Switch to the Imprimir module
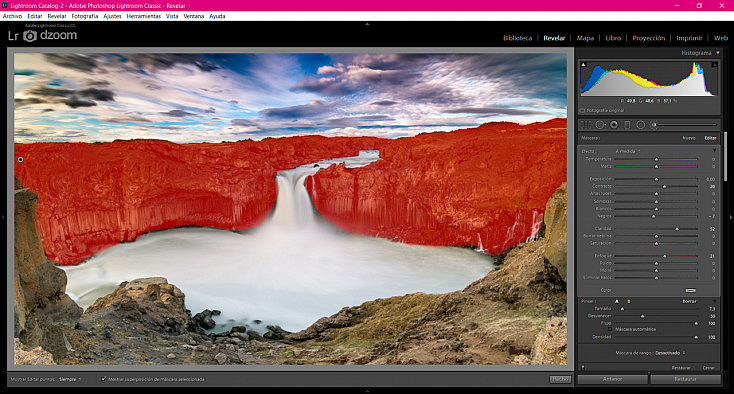The width and height of the screenshot is (734, 394). 689,38
